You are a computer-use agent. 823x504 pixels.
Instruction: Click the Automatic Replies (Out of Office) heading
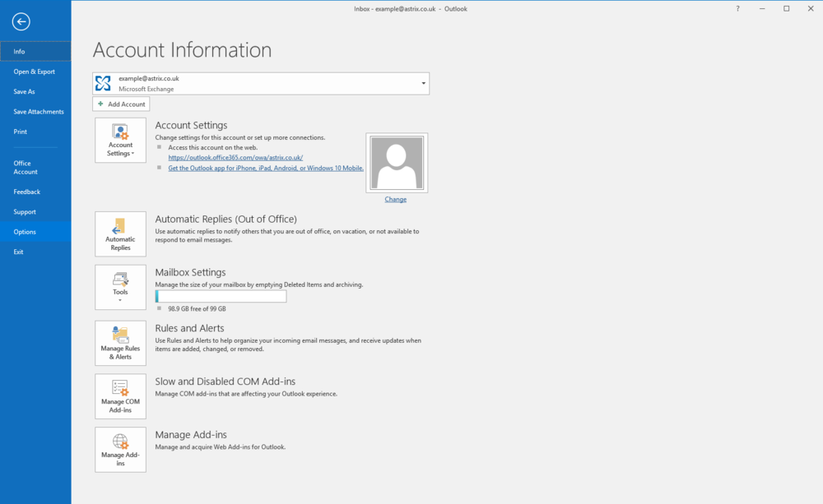tap(226, 219)
